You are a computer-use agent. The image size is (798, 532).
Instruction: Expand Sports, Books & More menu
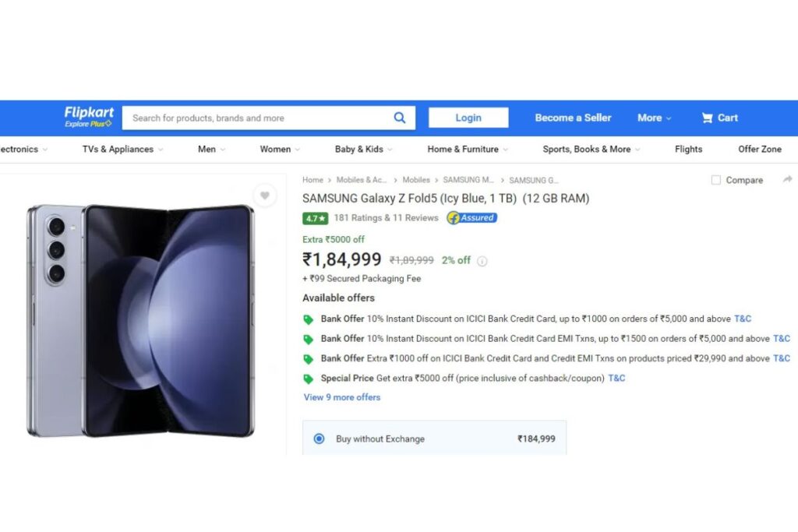point(591,149)
